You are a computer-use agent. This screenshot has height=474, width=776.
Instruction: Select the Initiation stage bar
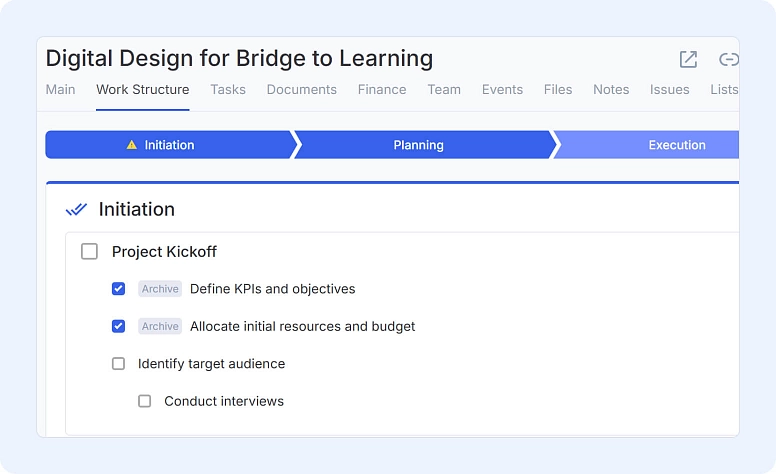(x=171, y=145)
